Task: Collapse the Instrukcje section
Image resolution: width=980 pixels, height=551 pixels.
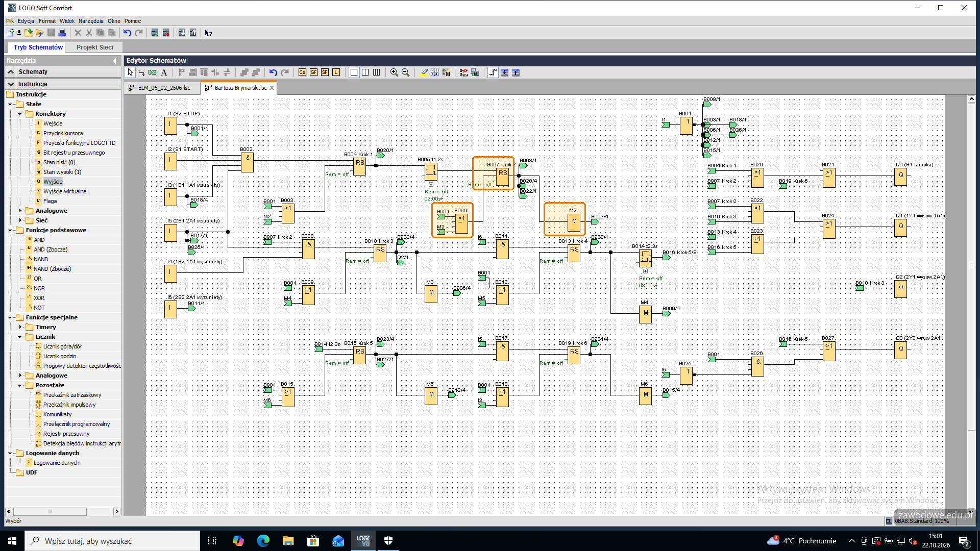Action: click(11, 84)
